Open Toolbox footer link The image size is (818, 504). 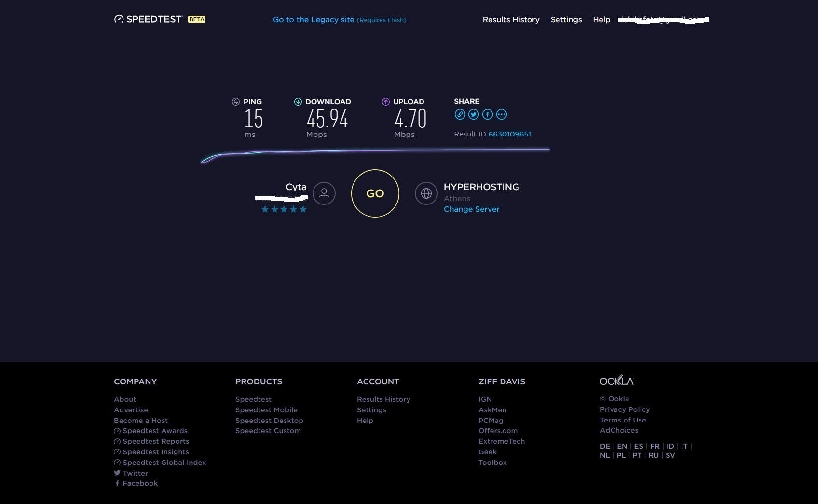coord(492,463)
